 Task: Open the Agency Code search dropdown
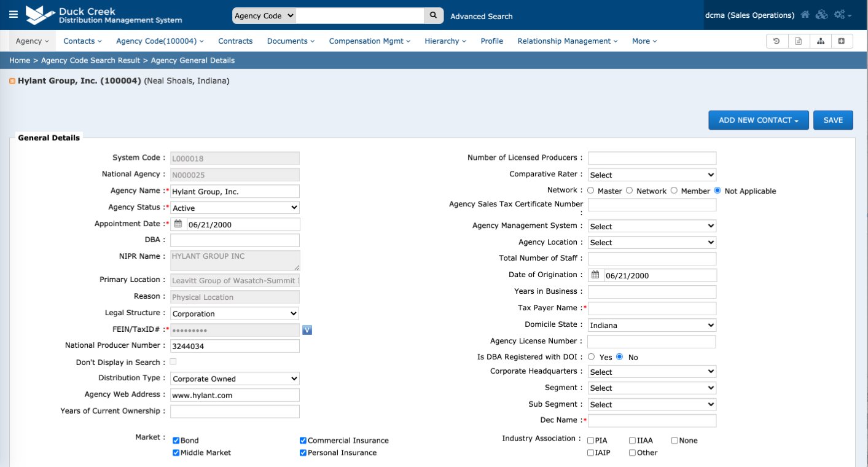pyautogui.click(x=264, y=15)
